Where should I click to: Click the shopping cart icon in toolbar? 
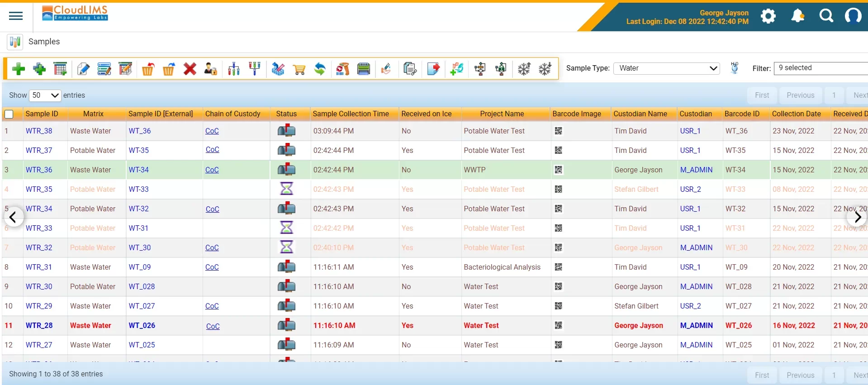tap(299, 69)
